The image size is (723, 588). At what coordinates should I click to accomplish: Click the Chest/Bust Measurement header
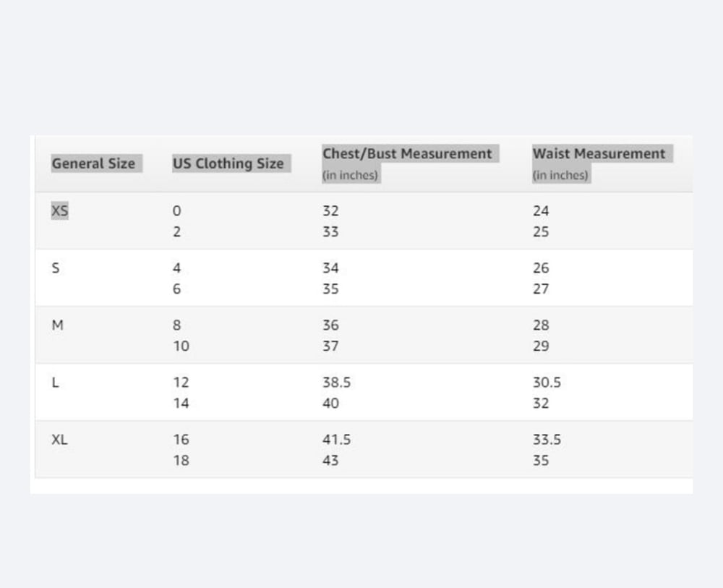pos(407,153)
